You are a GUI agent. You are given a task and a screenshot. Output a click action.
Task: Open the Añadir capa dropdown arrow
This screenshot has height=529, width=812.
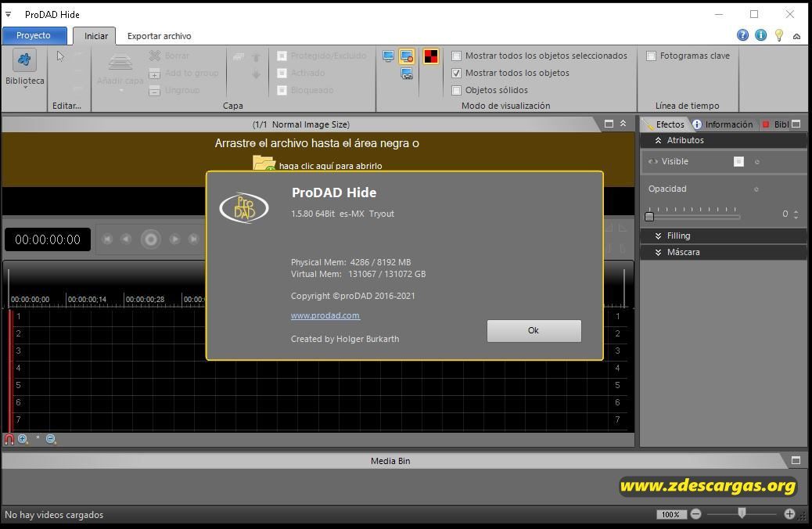120,91
